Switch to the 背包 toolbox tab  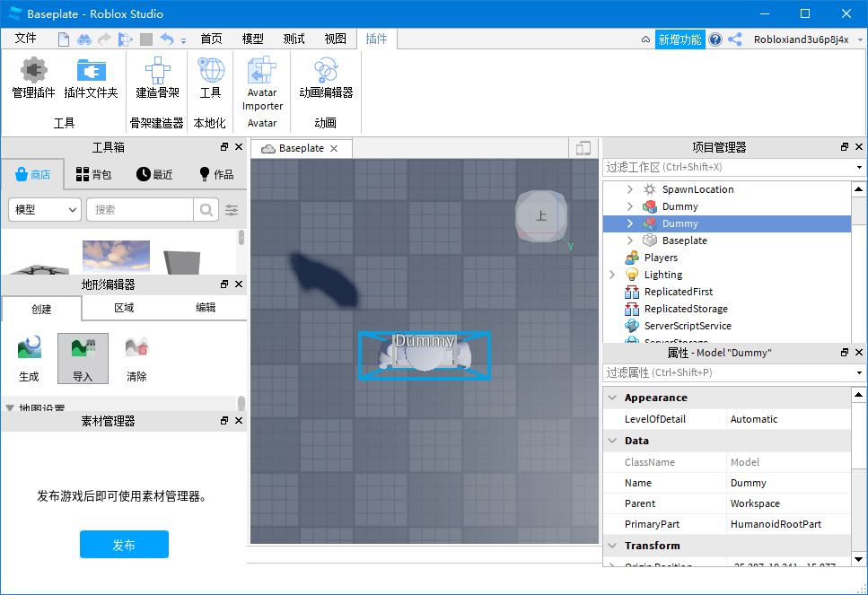tap(94, 175)
